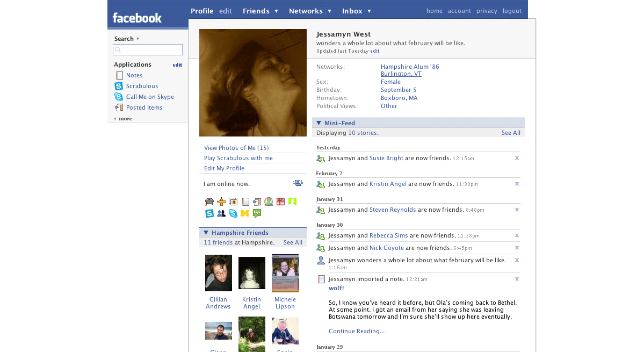Click the lined notepad icon in profile icon row
Viewport: 644px width, 352px height.
pos(245,202)
